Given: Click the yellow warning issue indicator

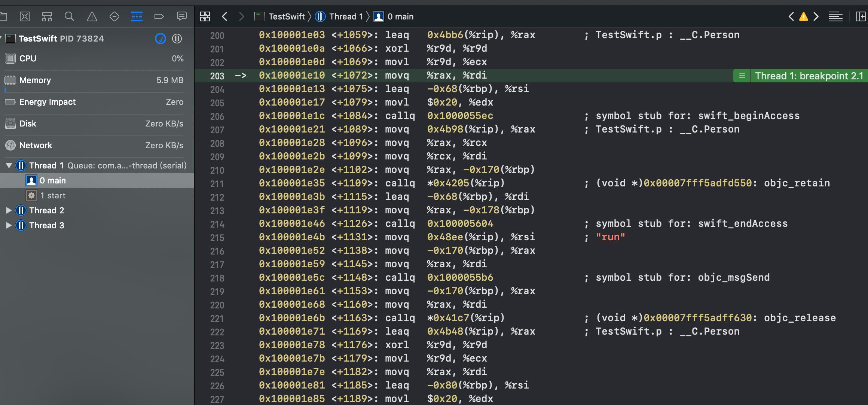Looking at the screenshot, I should (x=804, y=16).
